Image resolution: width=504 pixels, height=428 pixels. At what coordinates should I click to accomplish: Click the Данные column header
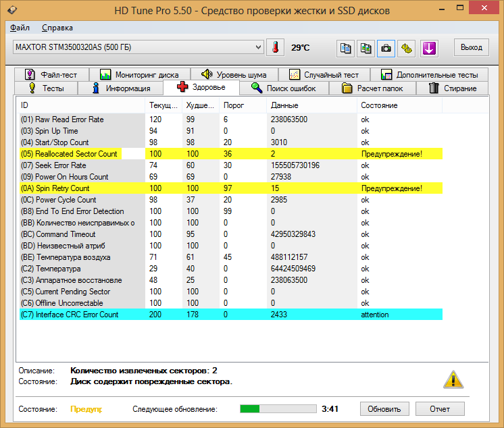[311, 105]
